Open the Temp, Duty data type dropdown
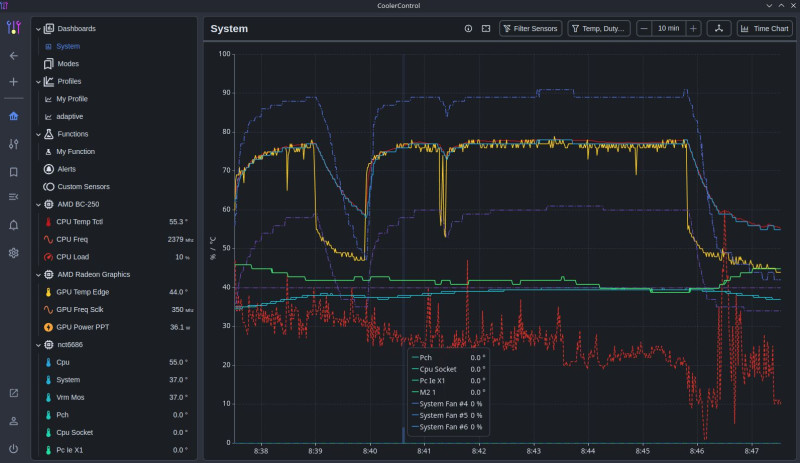The height and width of the screenshot is (463, 800). point(599,29)
